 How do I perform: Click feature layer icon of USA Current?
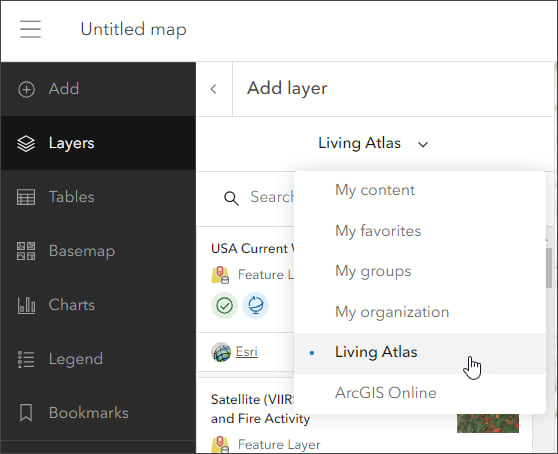(220, 275)
